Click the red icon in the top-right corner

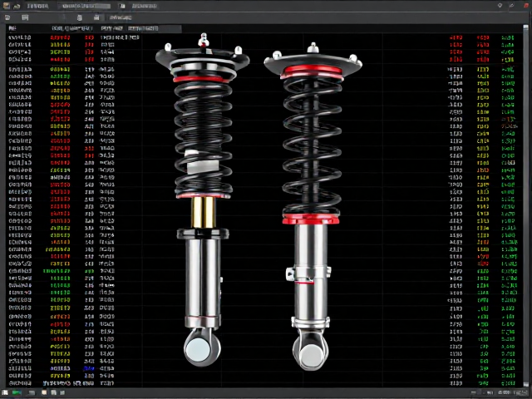[526, 6]
